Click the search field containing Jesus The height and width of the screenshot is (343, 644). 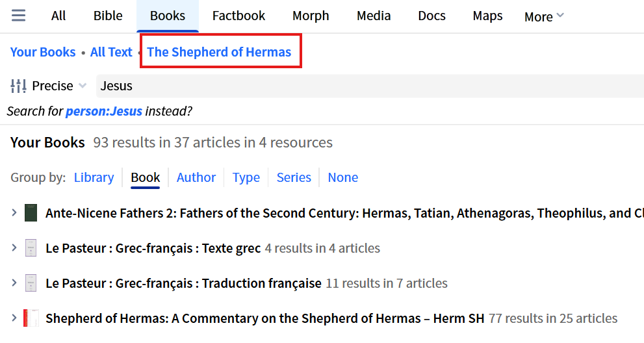click(x=364, y=86)
